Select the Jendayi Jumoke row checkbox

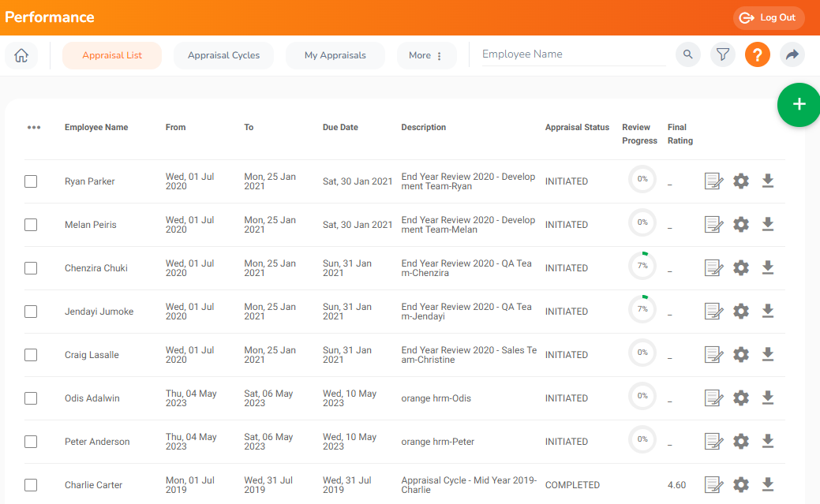pos(31,312)
